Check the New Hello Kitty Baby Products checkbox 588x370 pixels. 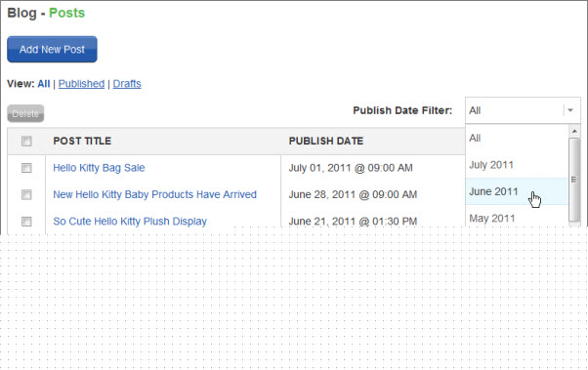tap(26, 194)
